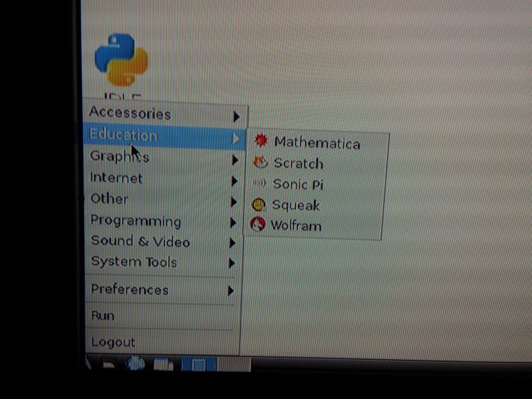Launch Squeak from the Education submenu
The height and width of the screenshot is (399, 532).
(x=315, y=205)
